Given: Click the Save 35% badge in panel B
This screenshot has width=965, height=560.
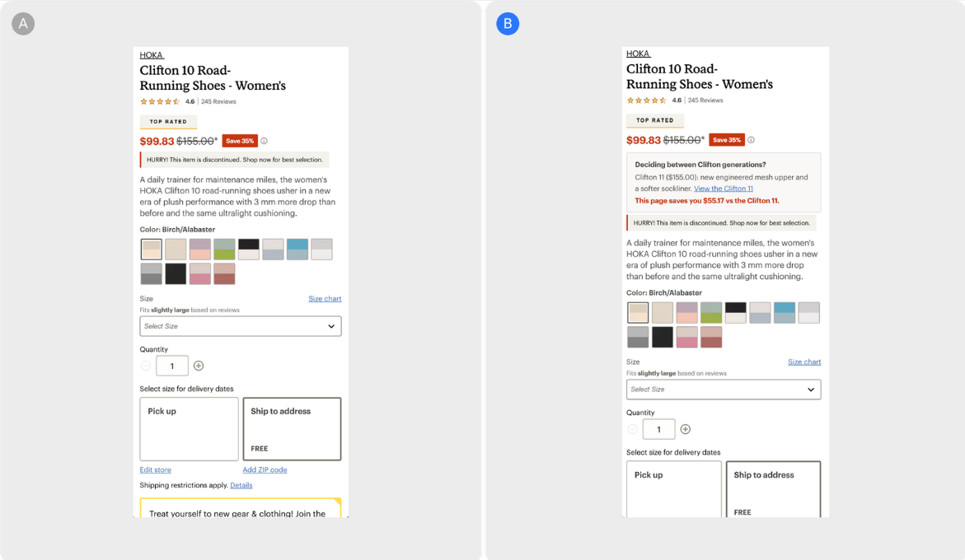Looking at the screenshot, I should [727, 139].
